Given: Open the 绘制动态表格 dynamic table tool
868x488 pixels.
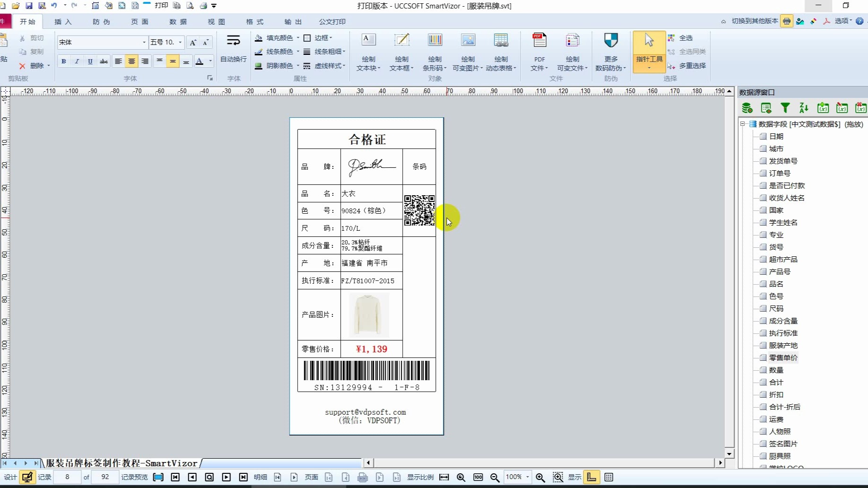Looking at the screenshot, I should [x=501, y=52].
